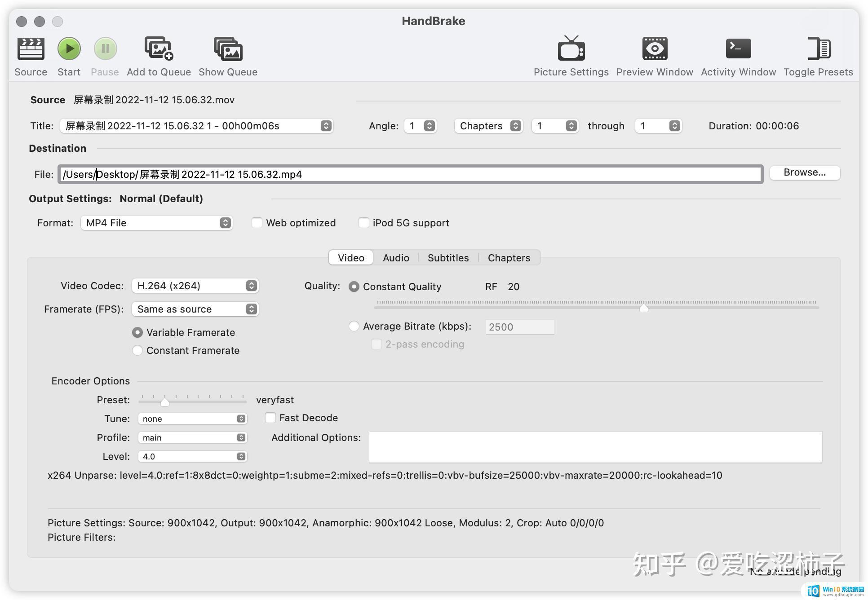This screenshot has height=600, width=868.
Task: Click the Pause icon in toolbar
Action: point(105,49)
